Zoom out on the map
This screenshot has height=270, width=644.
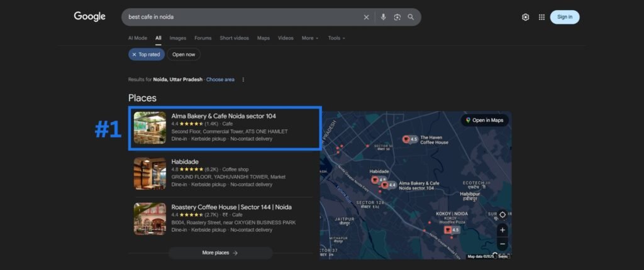[x=502, y=244]
